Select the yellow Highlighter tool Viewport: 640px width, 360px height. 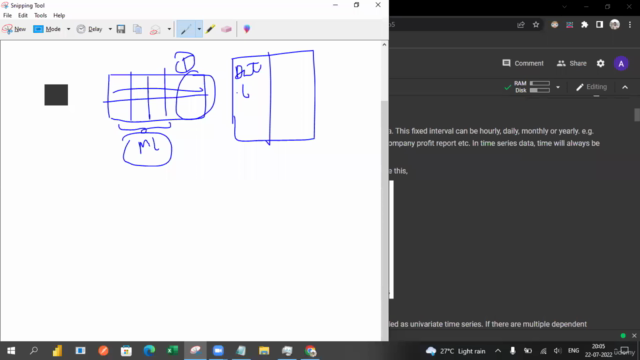click(x=210, y=29)
